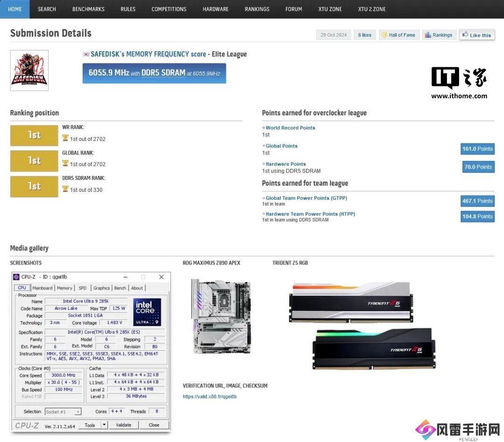Image resolution: width=504 pixels, height=442 pixels.
Task: View the Trident Z5 RGB memory image
Action: (362, 325)
